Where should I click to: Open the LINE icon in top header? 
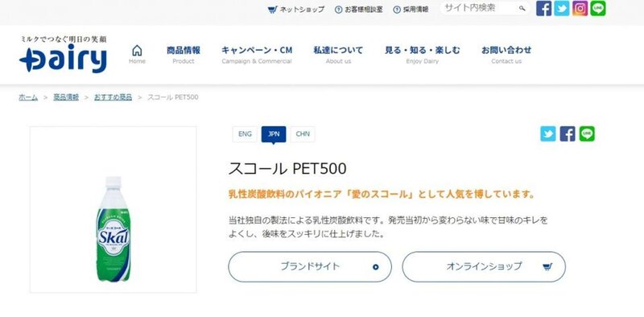[x=598, y=8]
